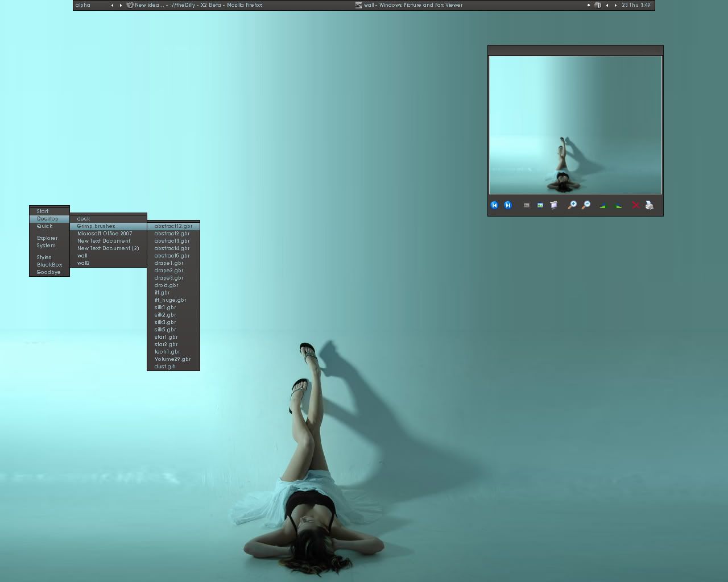The height and width of the screenshot is (582, 728).
Task: Zoom out with the magnifier minus icon
Action: [586, 205]
